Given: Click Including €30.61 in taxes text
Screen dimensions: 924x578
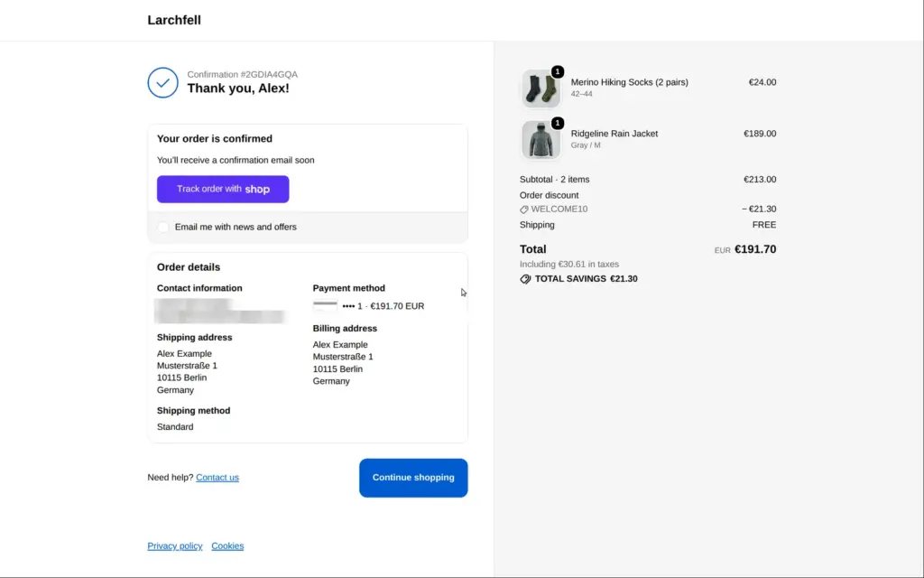Looking at the screenshot, I should click(569, 265).
